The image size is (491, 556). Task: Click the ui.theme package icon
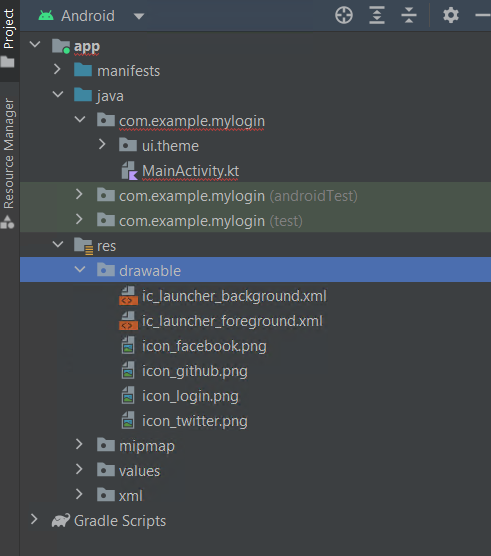(128, 145)
